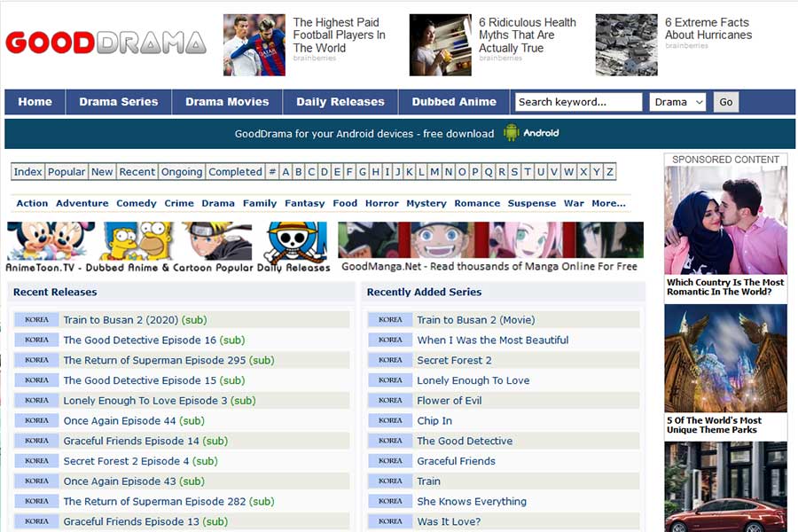Open Train to Busan 2 (2020) sub release
The image size is (798, 532).
135,320
